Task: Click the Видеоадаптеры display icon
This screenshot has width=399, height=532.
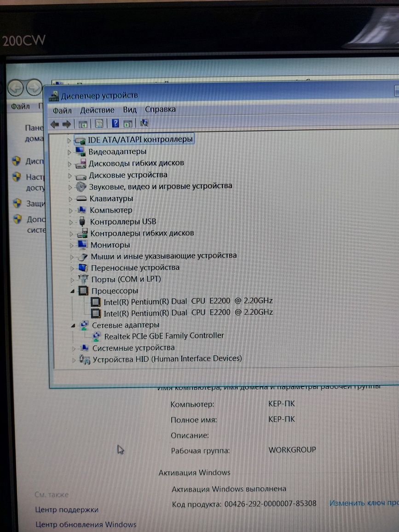Action: tap(81, 151)
